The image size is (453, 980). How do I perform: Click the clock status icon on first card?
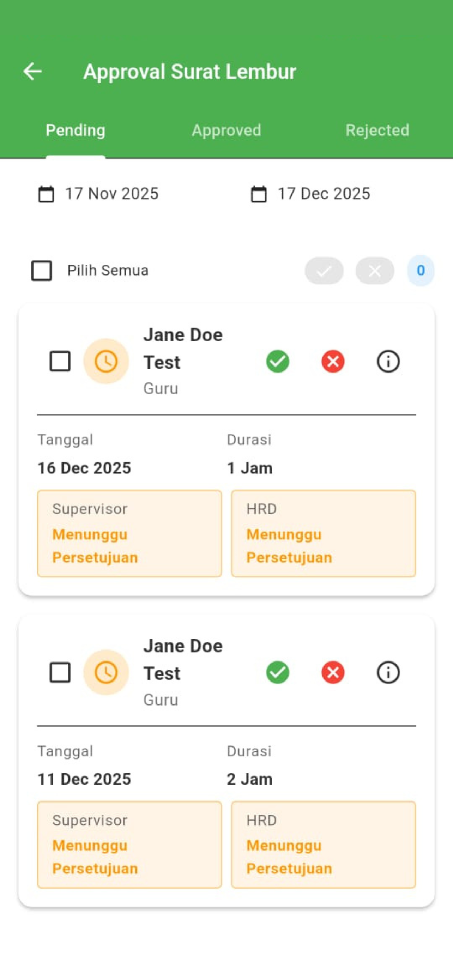[106, 361]
